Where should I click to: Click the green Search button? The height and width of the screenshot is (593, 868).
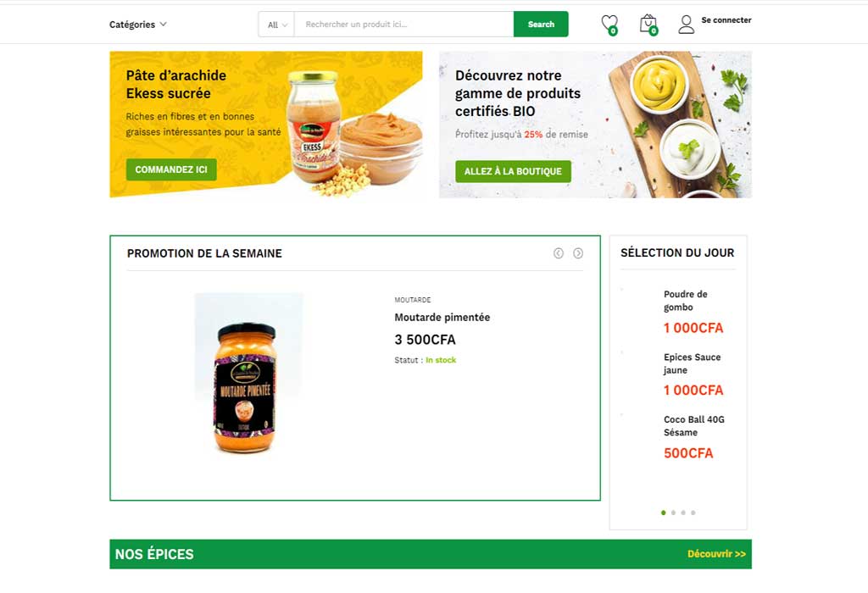coord(541,25)
